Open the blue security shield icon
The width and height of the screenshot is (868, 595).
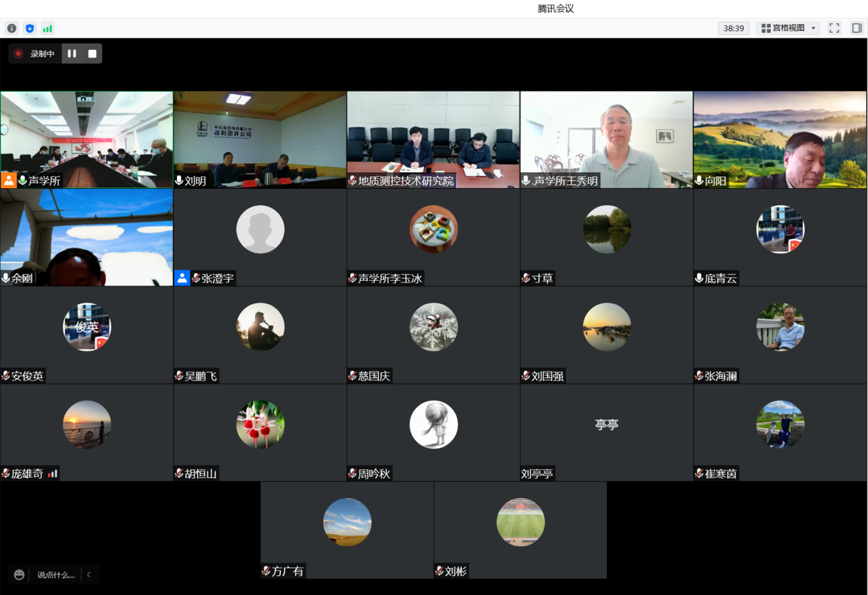pos(29,28)
